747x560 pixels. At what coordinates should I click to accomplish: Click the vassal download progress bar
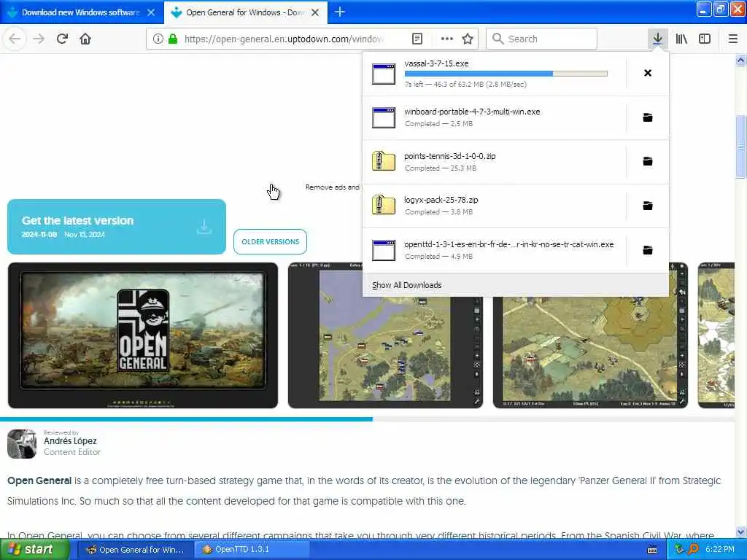(x=506, y=74)
